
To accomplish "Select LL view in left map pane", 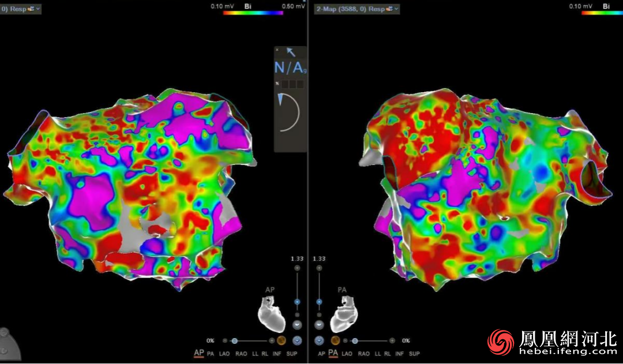I will click(256, 354).
